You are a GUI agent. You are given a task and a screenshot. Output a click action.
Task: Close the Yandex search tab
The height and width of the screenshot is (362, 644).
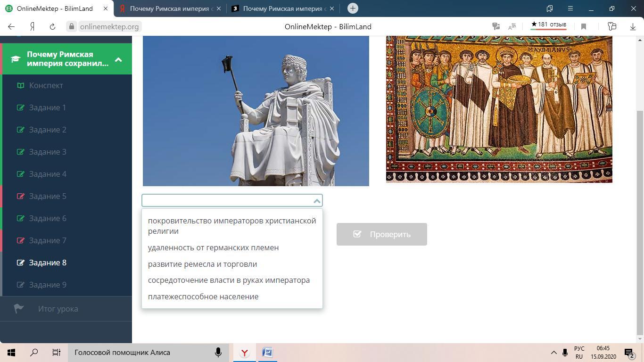tap(218, 8)
